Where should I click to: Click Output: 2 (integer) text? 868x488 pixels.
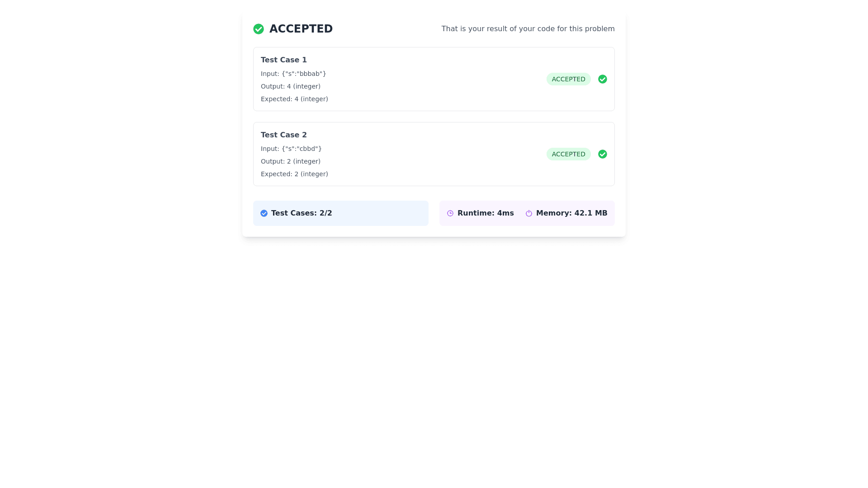(290, 161)
